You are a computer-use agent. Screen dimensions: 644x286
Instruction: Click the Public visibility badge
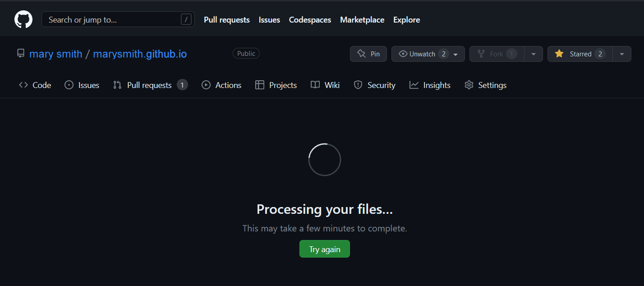coord(246,54)
